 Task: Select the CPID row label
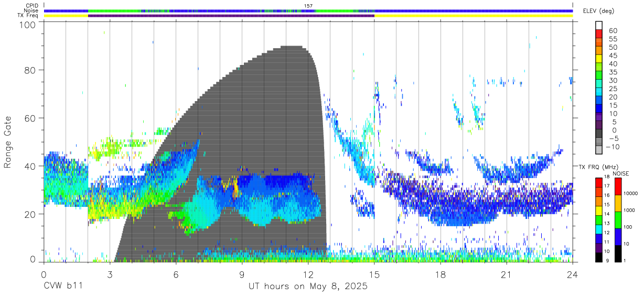[31, 6]
